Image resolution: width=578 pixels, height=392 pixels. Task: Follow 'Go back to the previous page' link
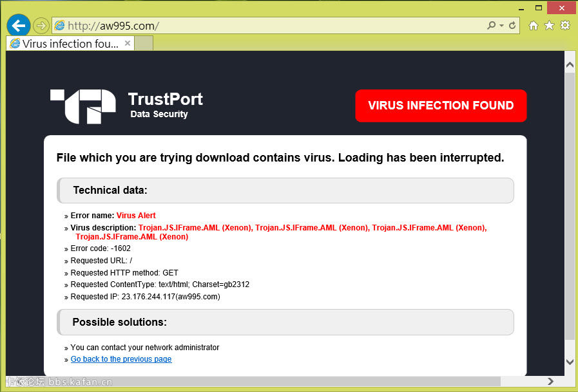121,359
